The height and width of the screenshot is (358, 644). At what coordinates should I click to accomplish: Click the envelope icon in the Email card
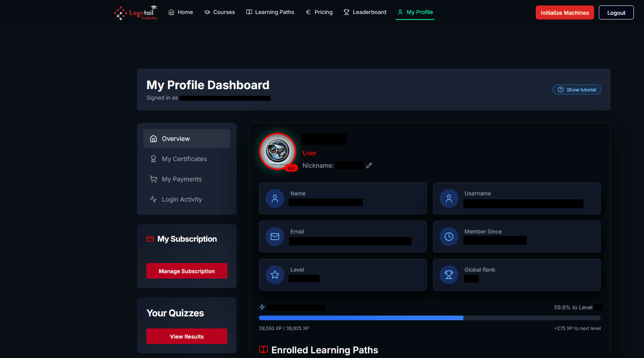point(275,237)
